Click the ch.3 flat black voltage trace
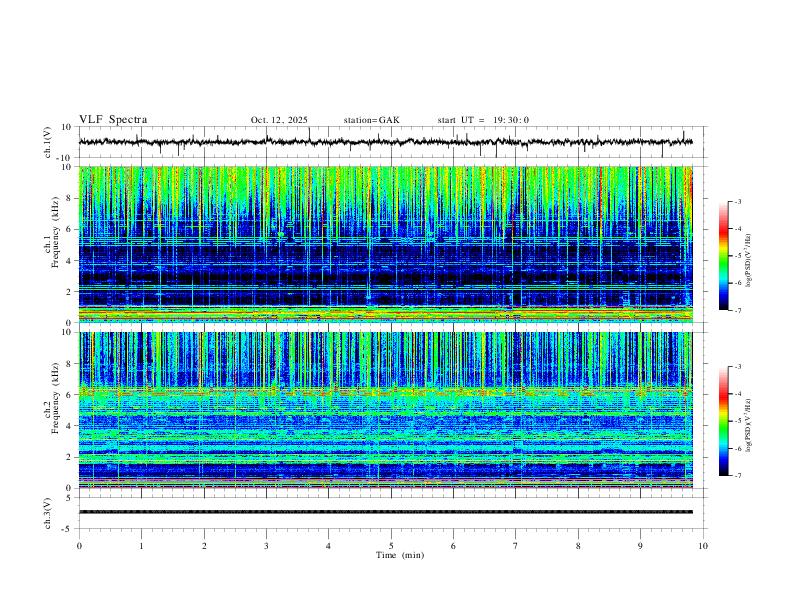This screenshot has height=612, width=792. point(386,512)
